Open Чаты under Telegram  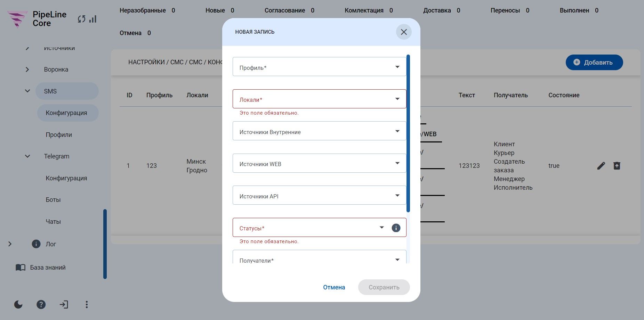(x=53, y=222)
